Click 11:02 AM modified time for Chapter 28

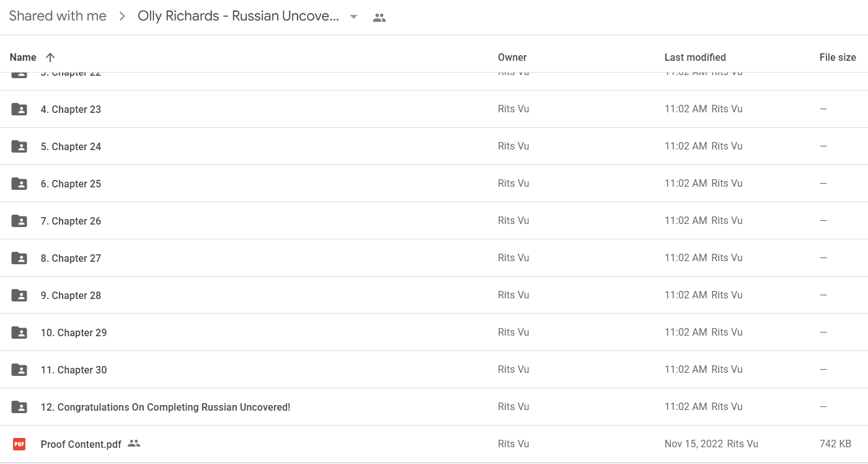point(686,295)
